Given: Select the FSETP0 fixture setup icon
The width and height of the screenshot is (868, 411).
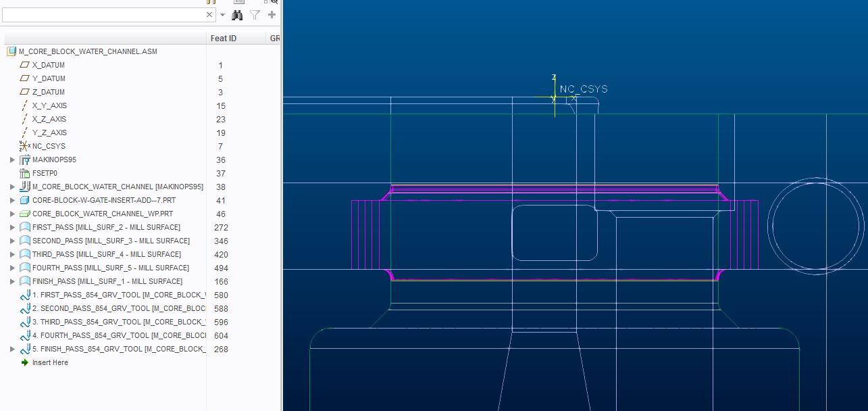Looking at the screenshot, I should click(25, 173).
